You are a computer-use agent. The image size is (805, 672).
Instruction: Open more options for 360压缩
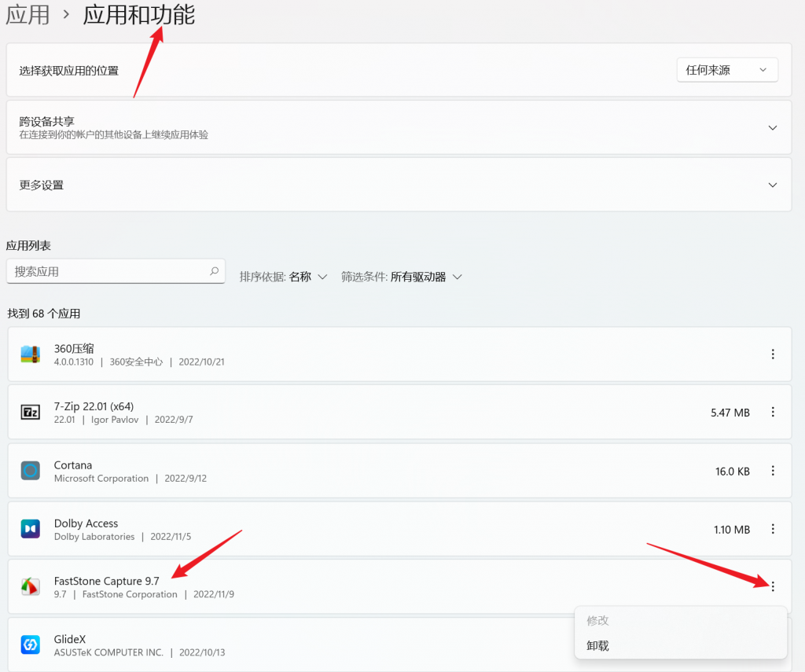pos(773,354)
